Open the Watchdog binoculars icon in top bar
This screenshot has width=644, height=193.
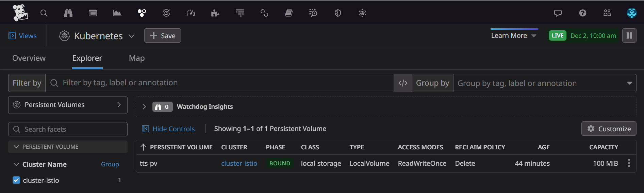coord(68,13)
